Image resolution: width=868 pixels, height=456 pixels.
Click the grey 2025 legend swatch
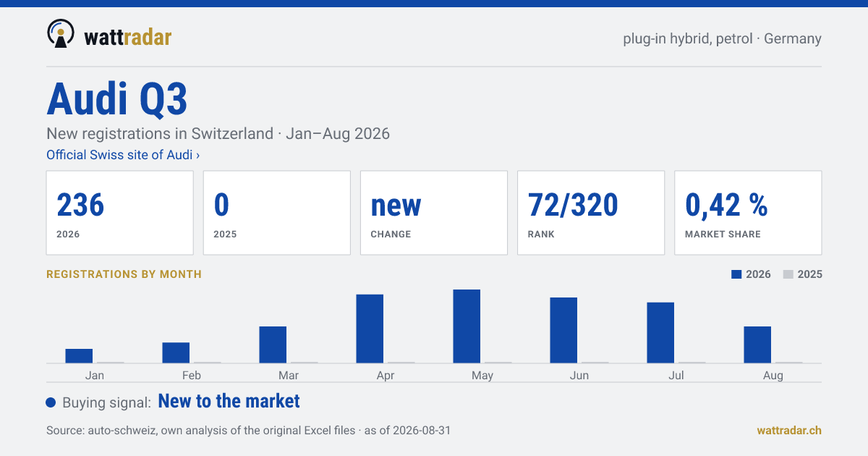(788, 274)
